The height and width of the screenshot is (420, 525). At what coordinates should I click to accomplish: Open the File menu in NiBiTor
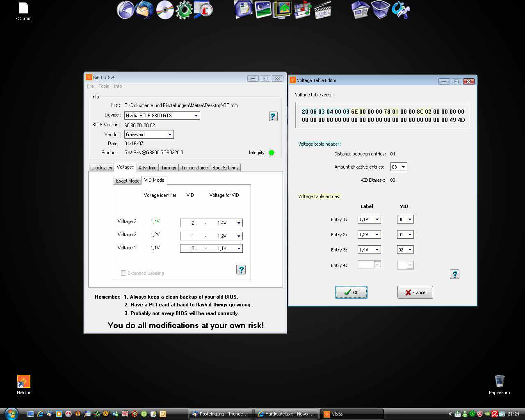[90, 86]
